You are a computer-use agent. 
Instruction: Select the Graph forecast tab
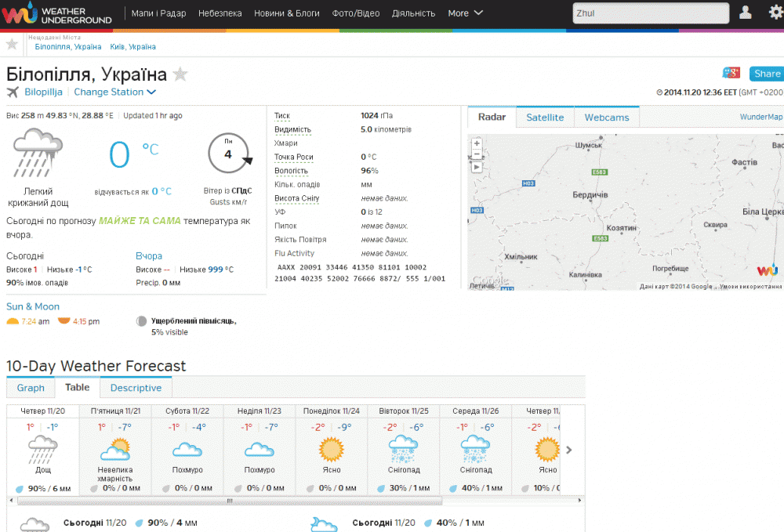[31, 388]
